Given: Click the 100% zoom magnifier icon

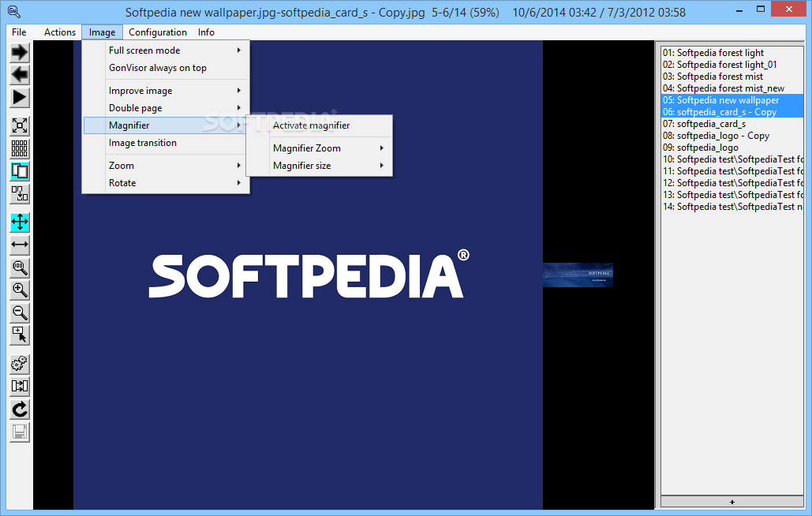Looking at the screenshot, I should click(x=20, y=267).
